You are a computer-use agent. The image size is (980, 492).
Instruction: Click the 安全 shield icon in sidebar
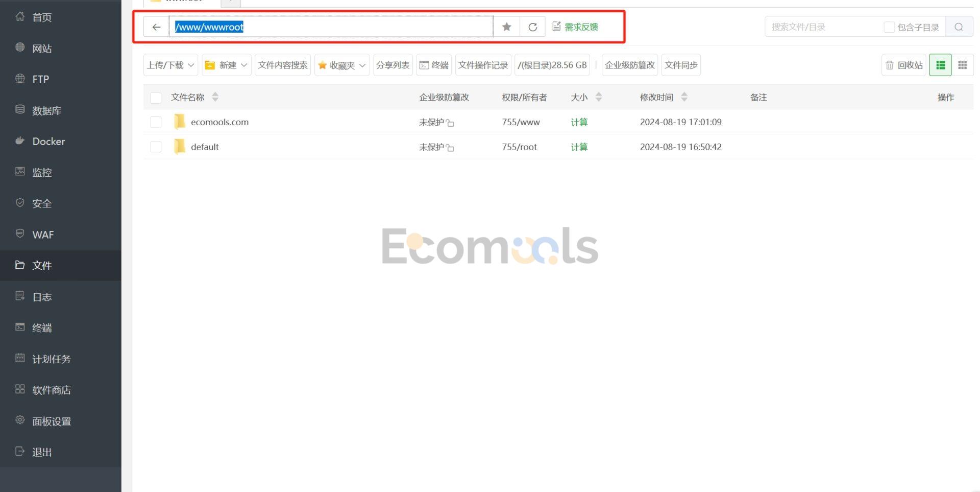tap(20, 203)
